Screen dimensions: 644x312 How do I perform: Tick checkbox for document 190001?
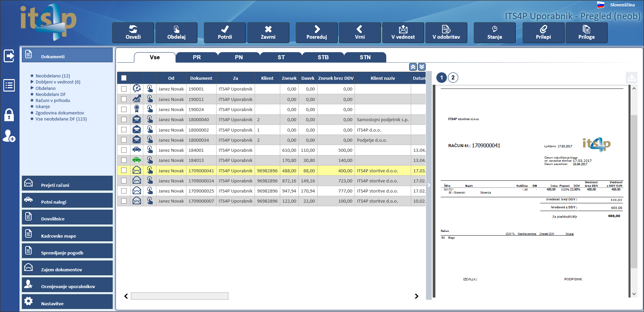(124, 89)
